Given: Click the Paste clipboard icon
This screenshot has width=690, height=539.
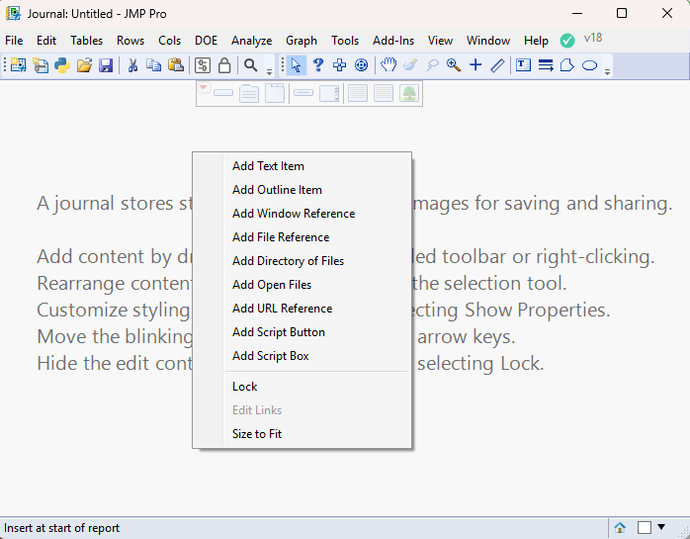Looking at the screenshot, I should tap(176, 65).
